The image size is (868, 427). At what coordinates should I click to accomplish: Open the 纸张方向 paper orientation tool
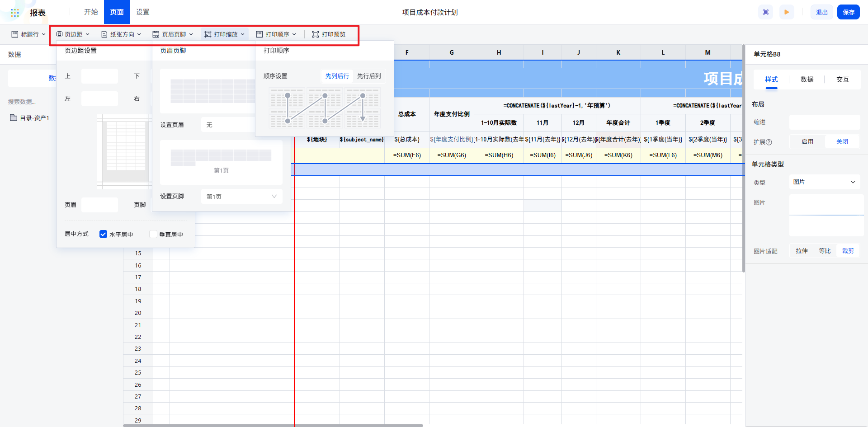tap(121, 34)
